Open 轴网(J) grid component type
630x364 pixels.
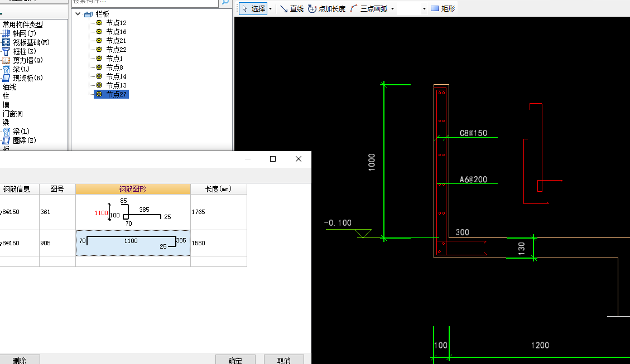(x=20, y=33)
